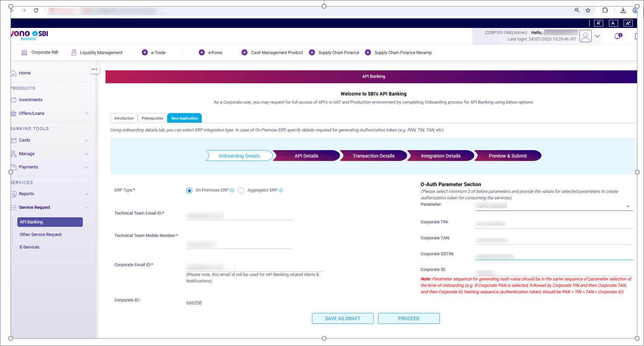Click the Technical Team Email ID field

[239, 215]
